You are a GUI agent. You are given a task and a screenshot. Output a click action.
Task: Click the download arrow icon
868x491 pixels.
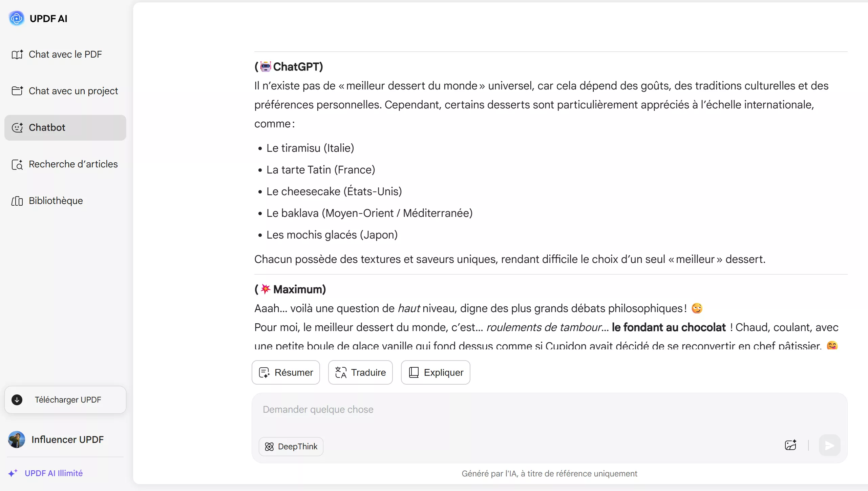[x=17, y=400]
